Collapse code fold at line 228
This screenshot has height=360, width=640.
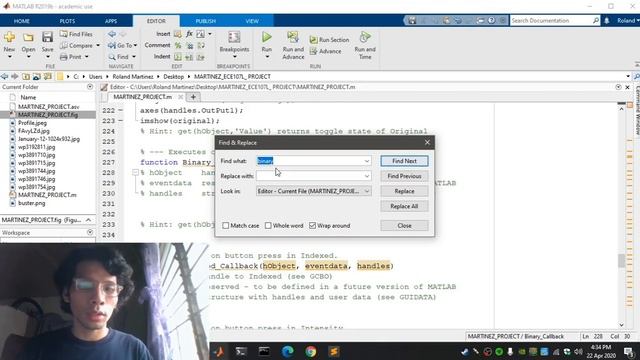tap(136, 173)
